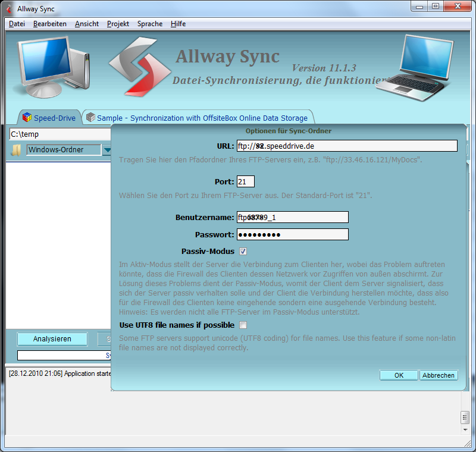The width and height of the screenshot is (476, 452).
Task: Click the gray cube icon on Sample tab
Action: coord(90,118)
